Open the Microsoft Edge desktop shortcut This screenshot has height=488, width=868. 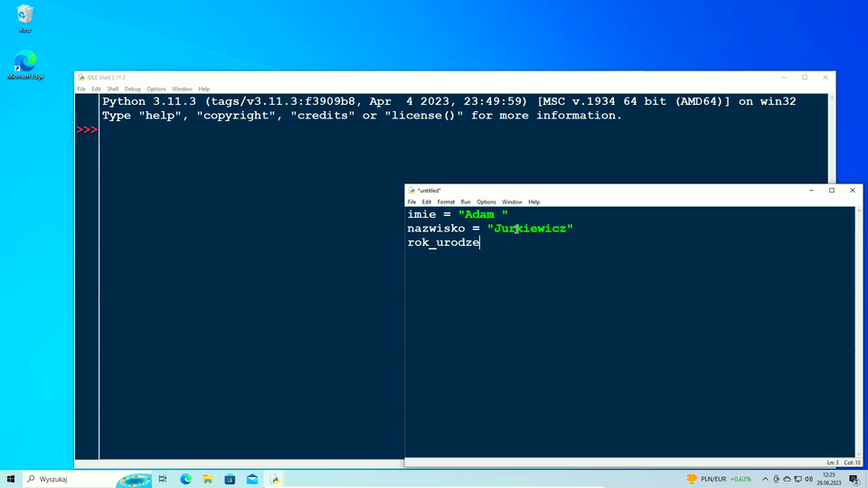coord(25,63)
